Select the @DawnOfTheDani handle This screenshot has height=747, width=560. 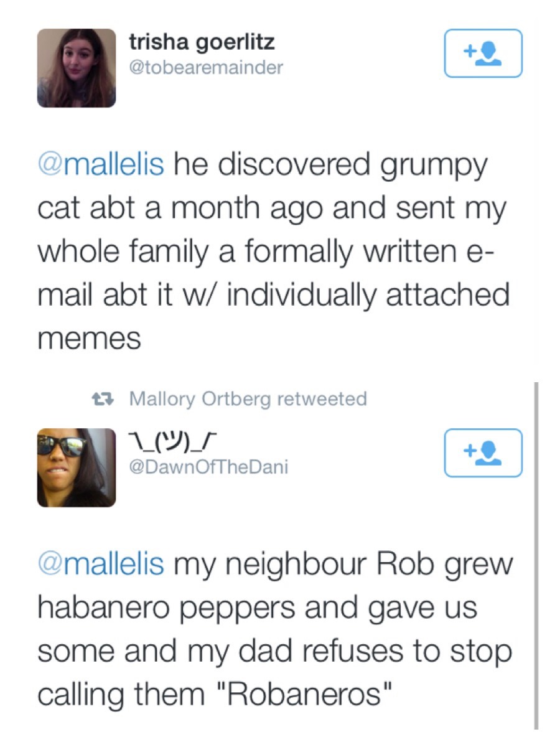pos(208,466)
